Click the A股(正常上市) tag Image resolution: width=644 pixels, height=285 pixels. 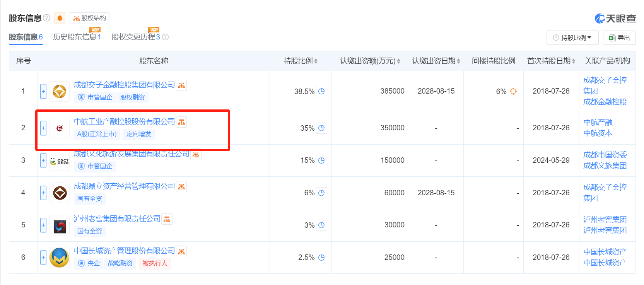(x=97, y=134)
